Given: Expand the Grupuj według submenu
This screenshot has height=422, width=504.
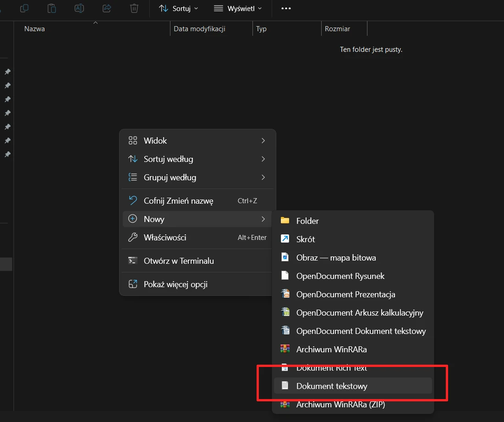Looking at the screenshot, I should pos(197,178).
